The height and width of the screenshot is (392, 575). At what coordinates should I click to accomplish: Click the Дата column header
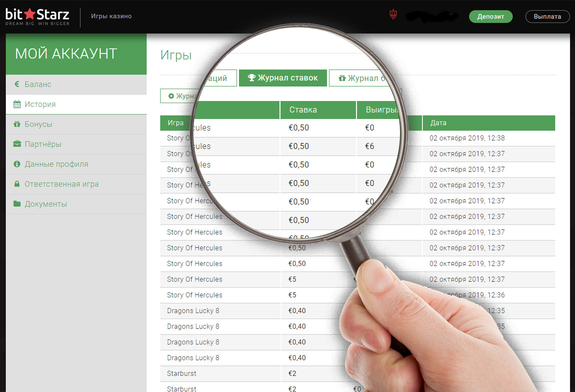point(438,122)
